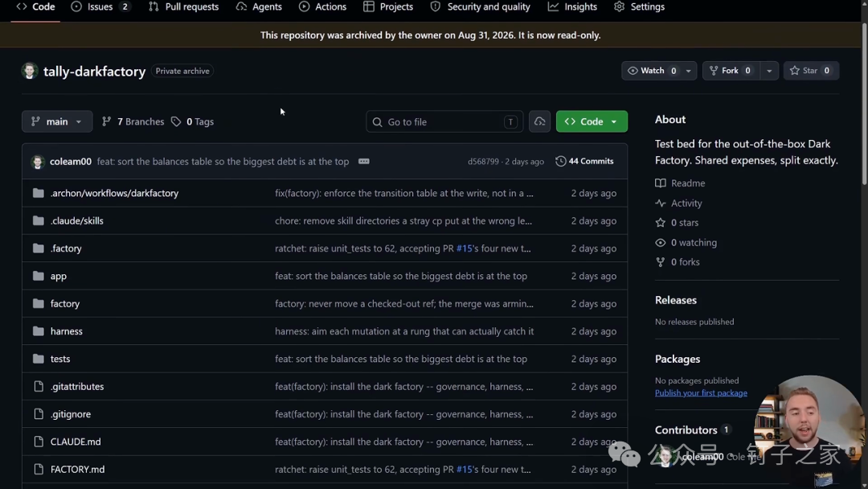Star this repository

811,70
